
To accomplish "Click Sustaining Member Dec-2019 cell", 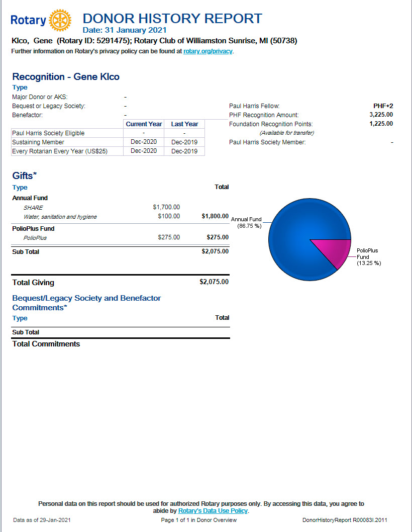I will pyautogui.click(x=184, y=142).
